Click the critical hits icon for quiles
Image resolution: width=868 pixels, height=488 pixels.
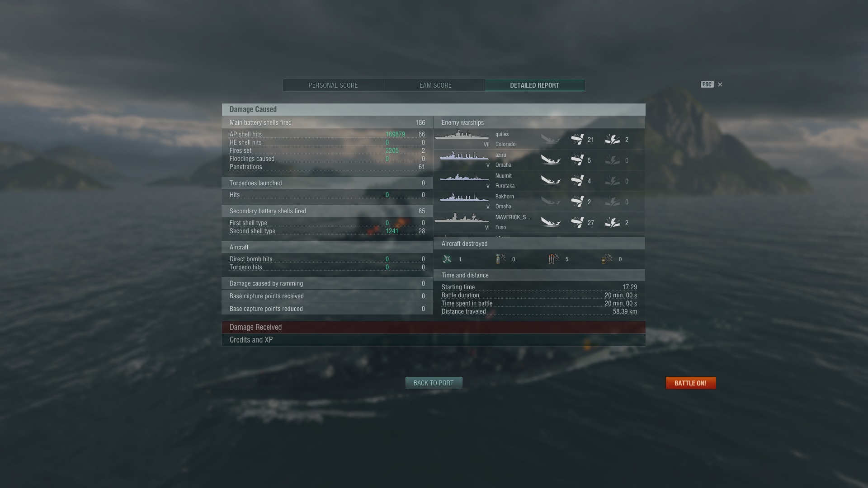point(613,140)
